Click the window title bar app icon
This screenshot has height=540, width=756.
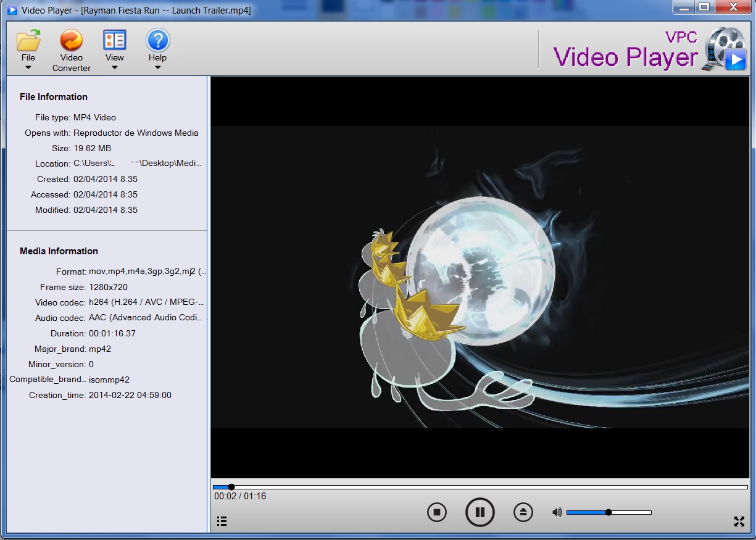[x=12, y=10]
